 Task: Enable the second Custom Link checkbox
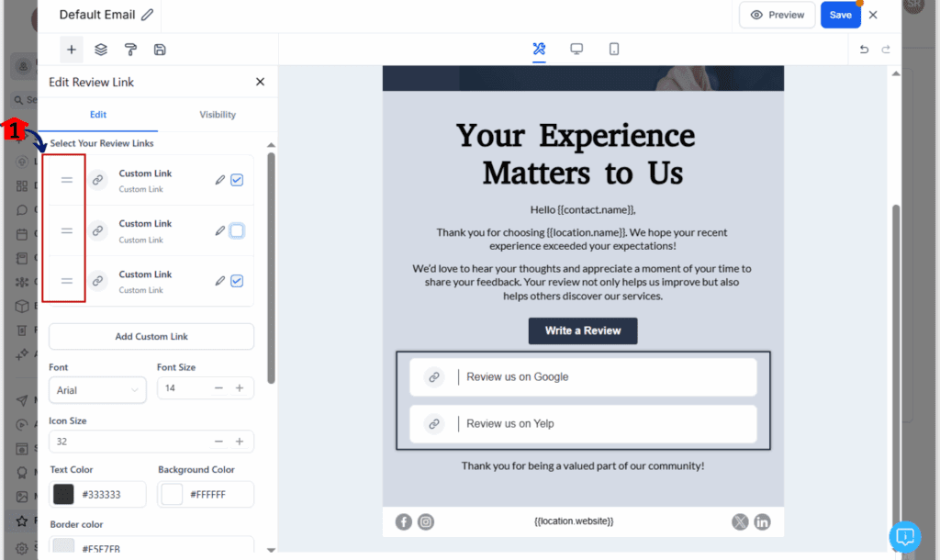pyautogui.click(x=237, y=230)
